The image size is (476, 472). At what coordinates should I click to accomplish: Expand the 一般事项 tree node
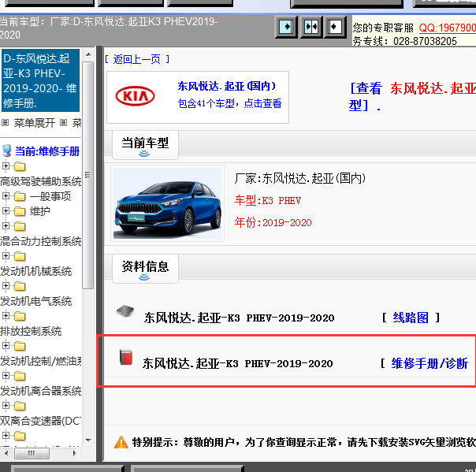6,196
